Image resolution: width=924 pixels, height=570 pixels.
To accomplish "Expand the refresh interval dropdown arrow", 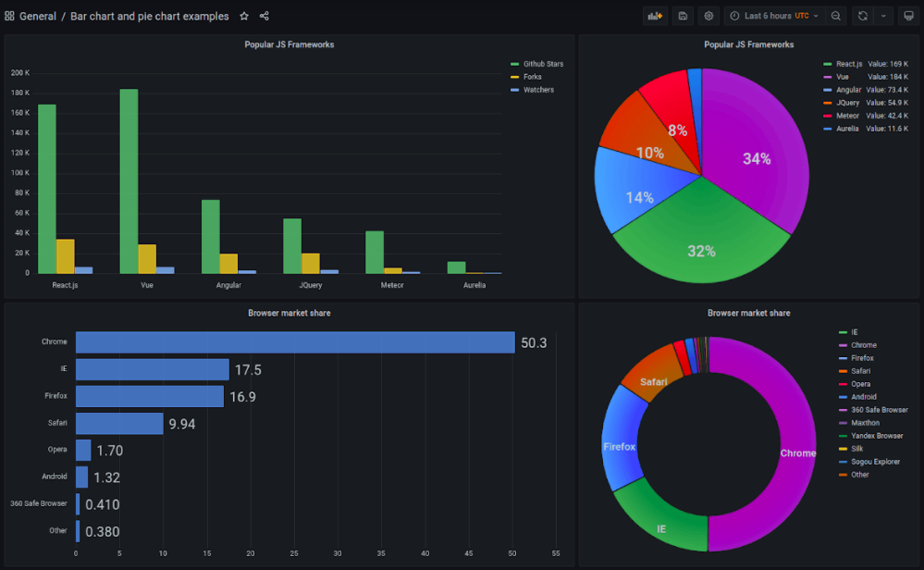I will click(883, 16).
